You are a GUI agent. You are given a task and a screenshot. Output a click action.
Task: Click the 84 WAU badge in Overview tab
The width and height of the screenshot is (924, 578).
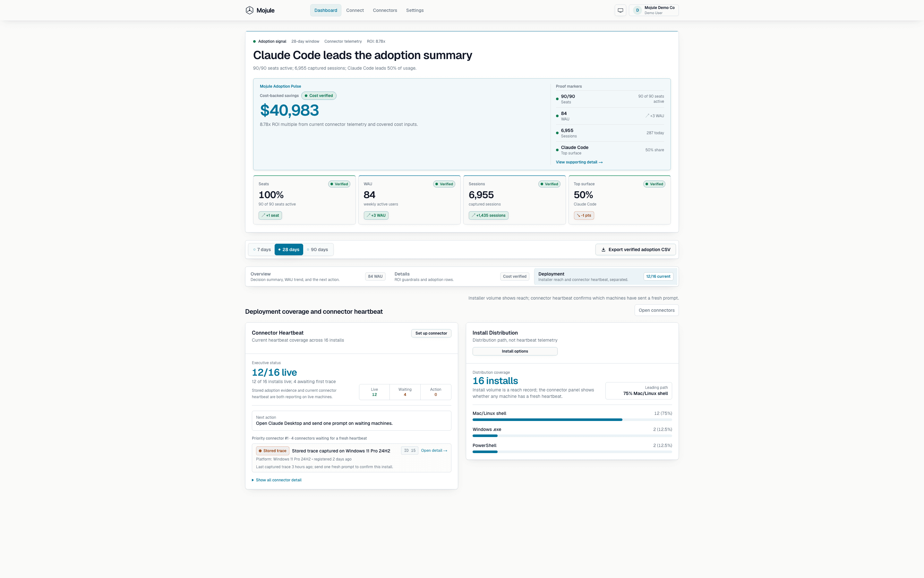pos(375,276)
